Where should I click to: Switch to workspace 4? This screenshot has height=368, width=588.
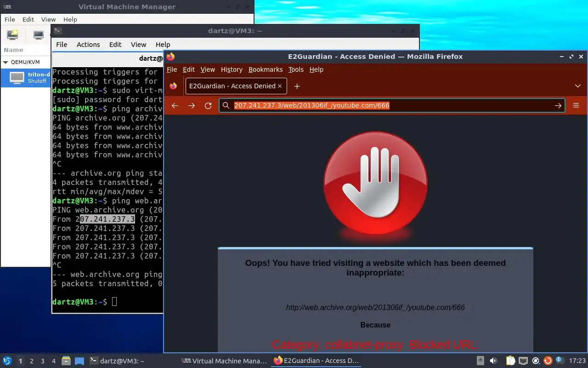tap(54, 361)
